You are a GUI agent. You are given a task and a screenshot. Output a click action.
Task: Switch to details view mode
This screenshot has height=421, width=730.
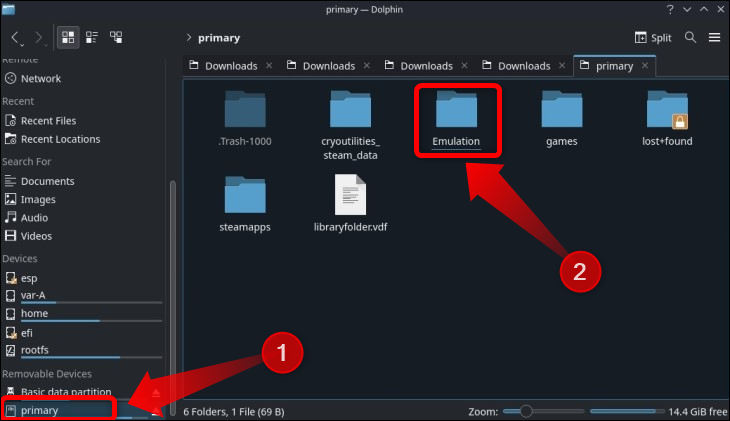(117, 38)
